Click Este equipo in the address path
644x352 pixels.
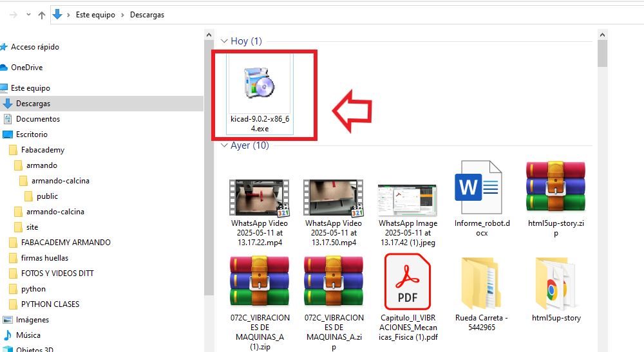coord(95,15)
